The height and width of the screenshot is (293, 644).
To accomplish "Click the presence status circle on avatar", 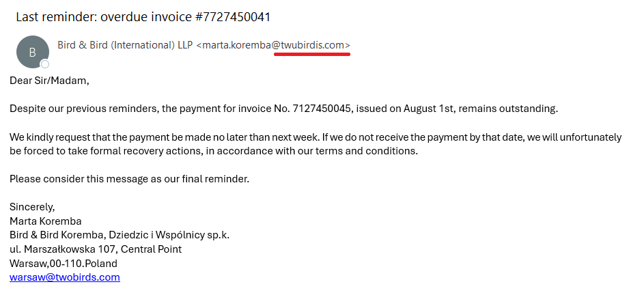I will 45,64.
